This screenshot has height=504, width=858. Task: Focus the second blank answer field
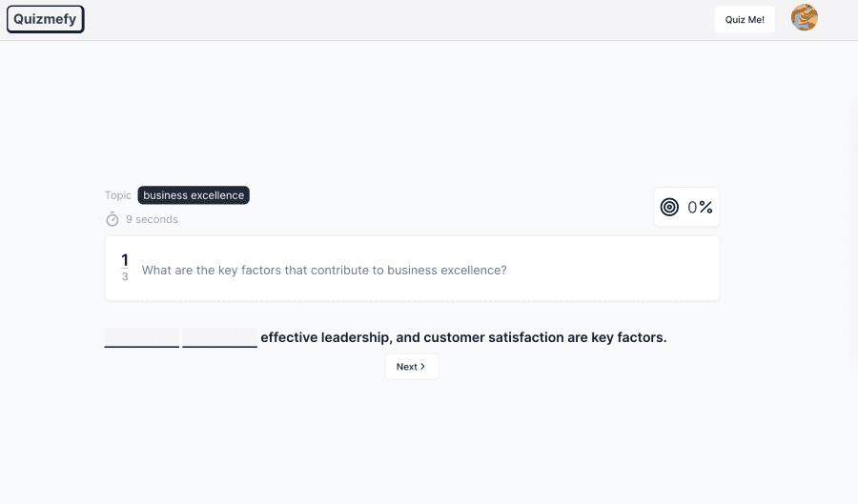(x=219, y=337)
